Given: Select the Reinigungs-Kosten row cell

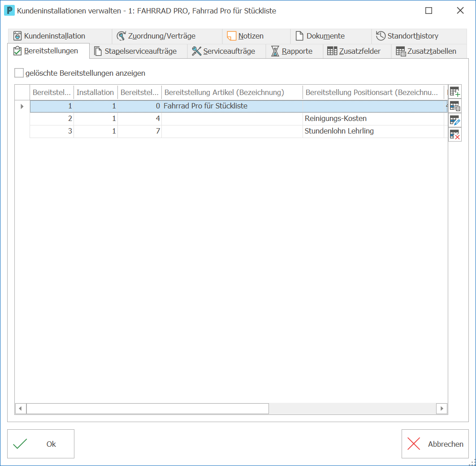Looking at the screenshot, I should 373,119.
